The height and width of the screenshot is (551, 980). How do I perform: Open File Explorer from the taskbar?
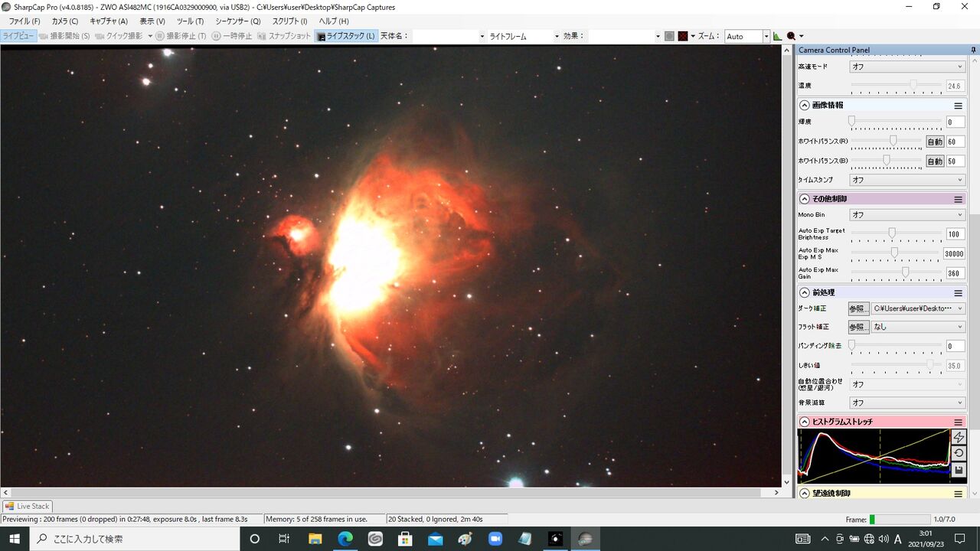(x=315, y=539)
